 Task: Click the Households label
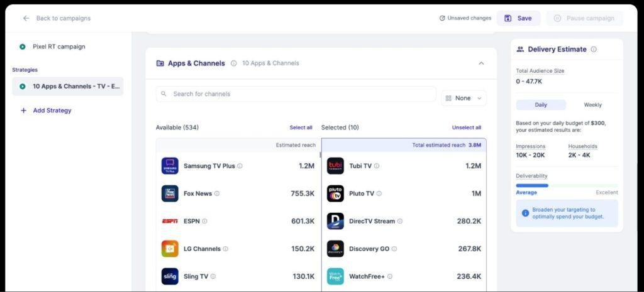(x=583, y=146)
